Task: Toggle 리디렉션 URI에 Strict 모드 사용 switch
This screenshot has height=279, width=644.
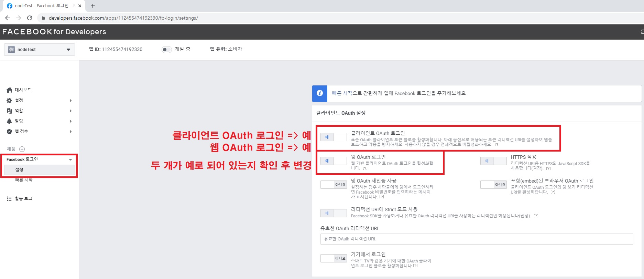Action: tap(334, 213)
